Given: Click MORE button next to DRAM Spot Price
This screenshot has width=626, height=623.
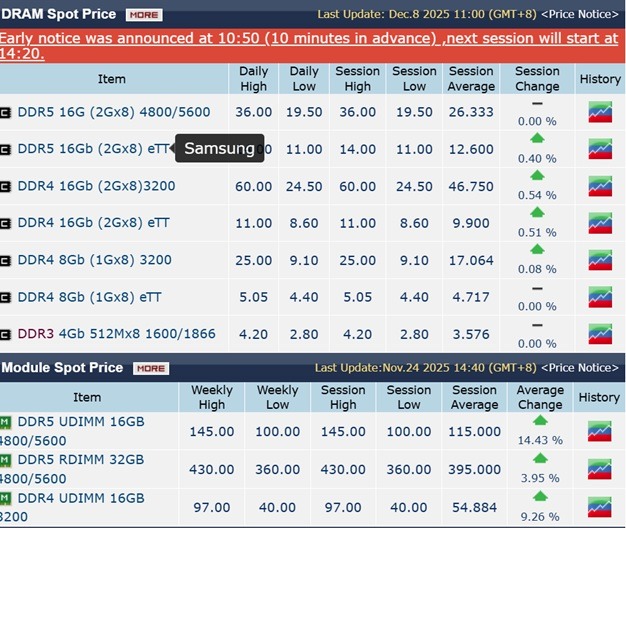Looking at the screenshot, I should coord(144,15).
